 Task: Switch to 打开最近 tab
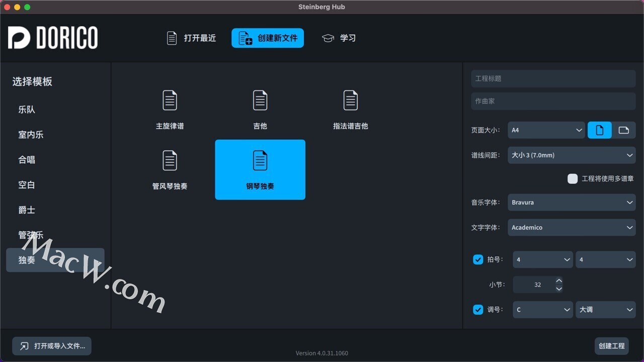[x=192, y=38]
